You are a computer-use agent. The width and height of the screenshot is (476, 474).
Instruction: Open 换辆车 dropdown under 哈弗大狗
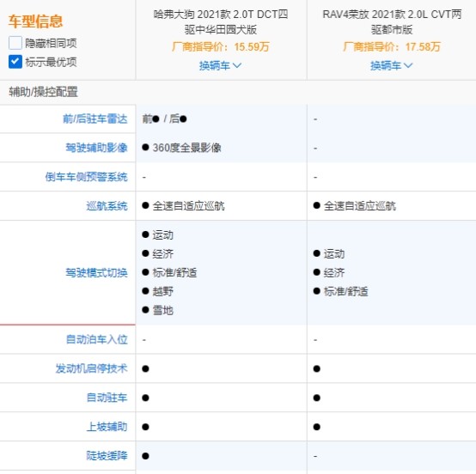click(x=221, y=65)
